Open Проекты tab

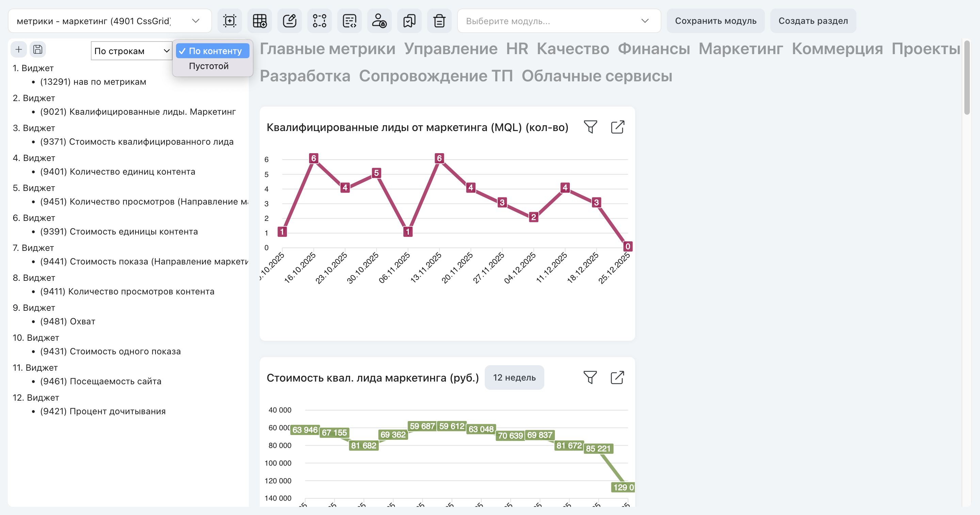pyautogui.click(x=926, y=49)
